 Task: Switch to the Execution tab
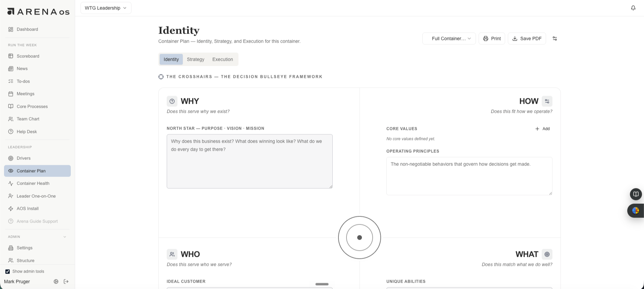click(x=223, y=59)
